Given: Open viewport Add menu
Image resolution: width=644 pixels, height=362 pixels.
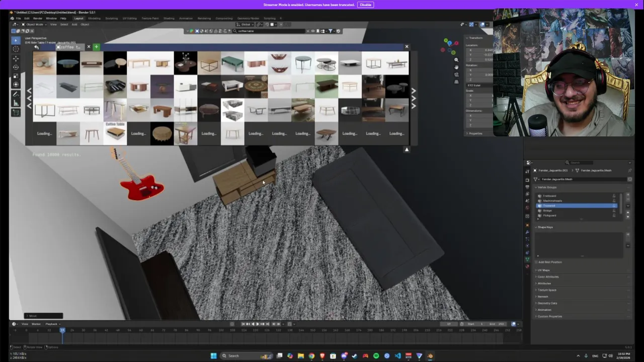Looking at the screenshot, I should (74, 24).
